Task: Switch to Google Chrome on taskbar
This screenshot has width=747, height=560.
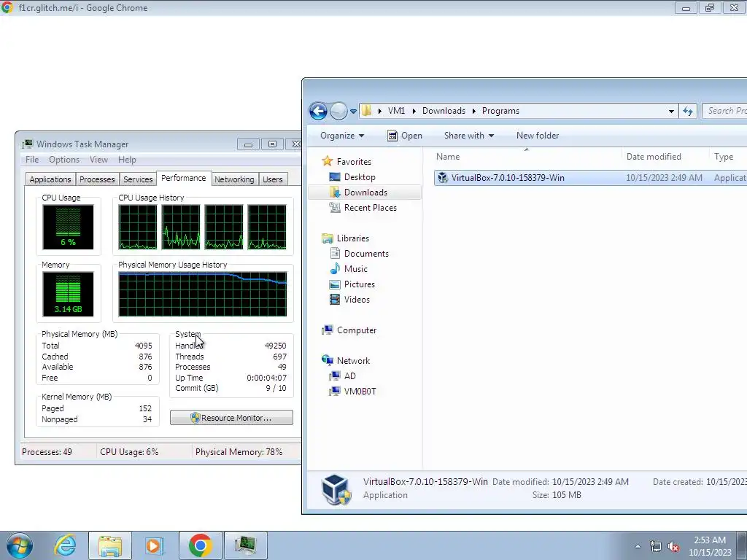Action: (200, 545)
